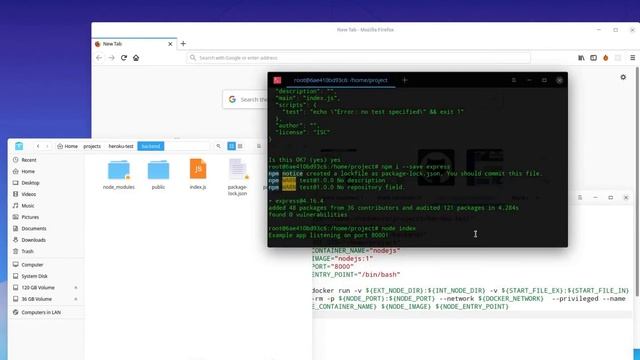Click the 'node index' command line
The width and height of the screenshot is (640, 360).
tap(398, 229)
